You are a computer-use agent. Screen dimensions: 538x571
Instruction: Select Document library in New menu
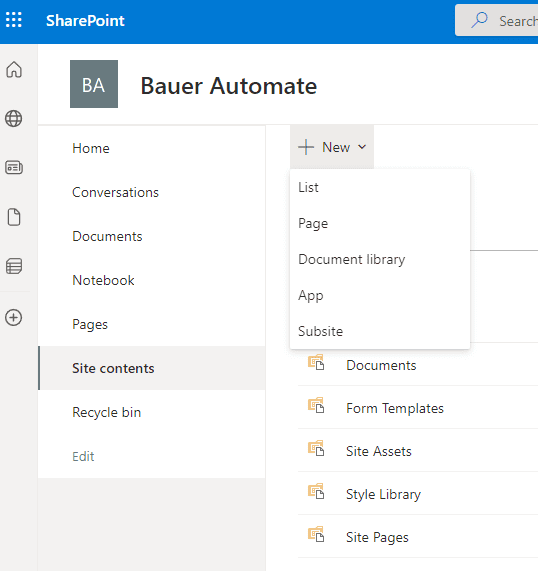pos(380,259)
